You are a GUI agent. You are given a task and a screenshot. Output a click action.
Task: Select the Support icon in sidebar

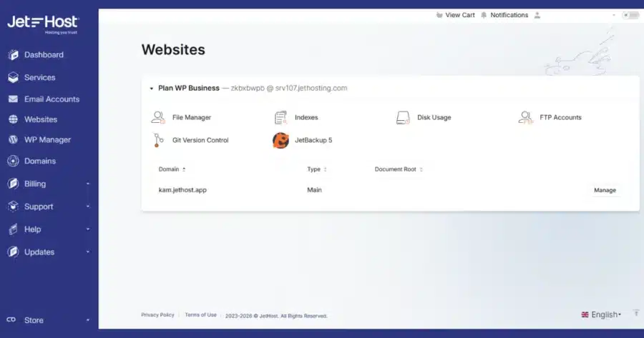tap(13, 207)
